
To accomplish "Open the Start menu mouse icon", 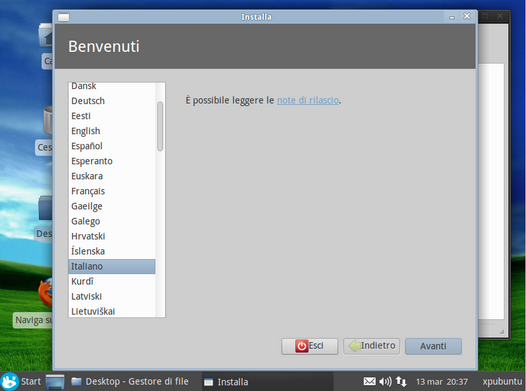I will coord(9,381).
